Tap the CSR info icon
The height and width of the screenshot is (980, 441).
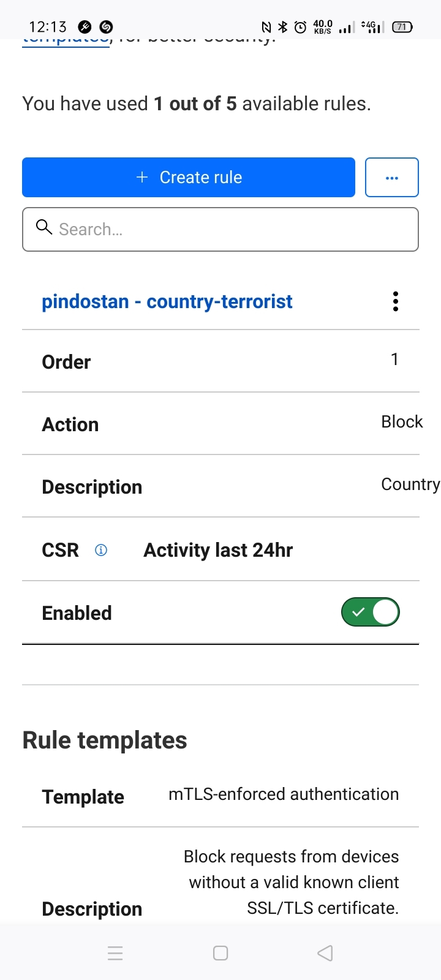pos(101,550)
